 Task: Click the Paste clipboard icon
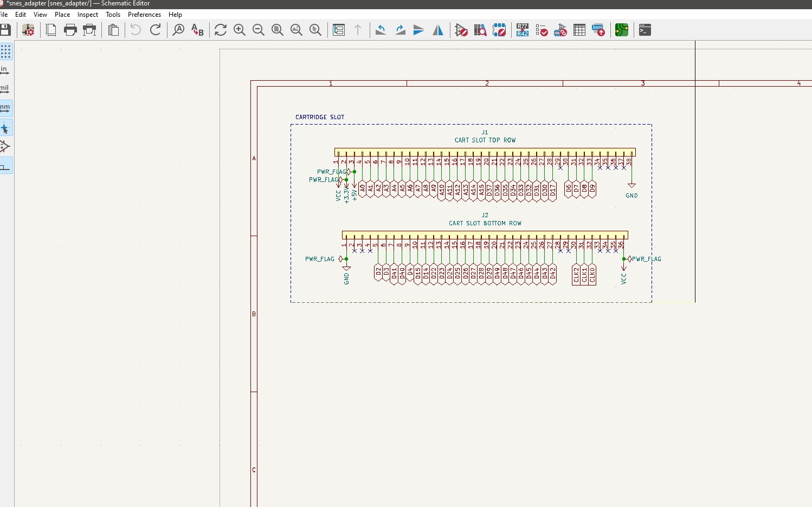(x=113, y=30)
